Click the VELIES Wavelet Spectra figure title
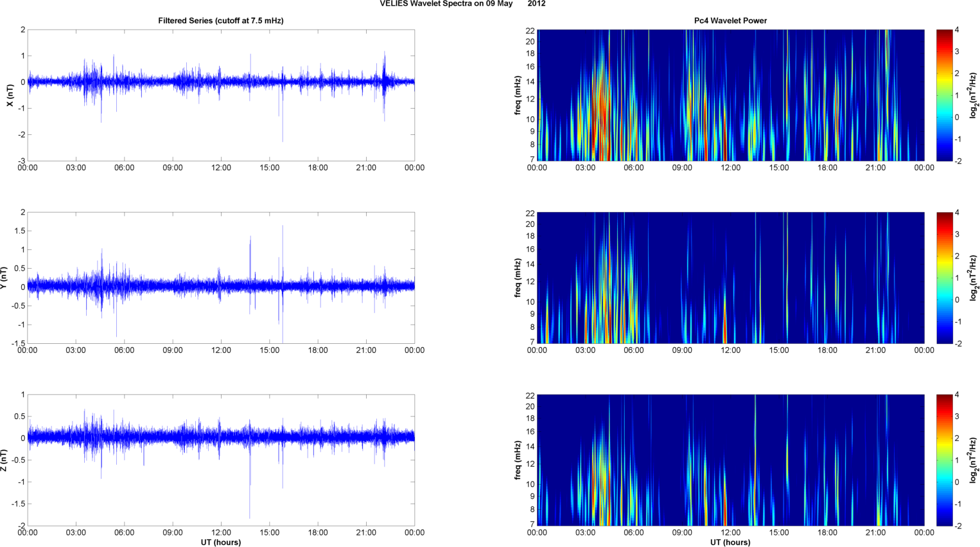Viewport: 980px width, 547px height. coord(462,4)
